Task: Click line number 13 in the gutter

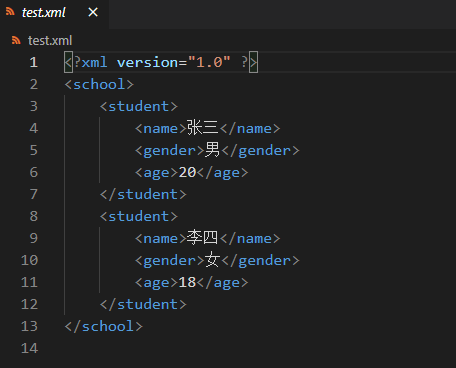Action: point(29,326)
